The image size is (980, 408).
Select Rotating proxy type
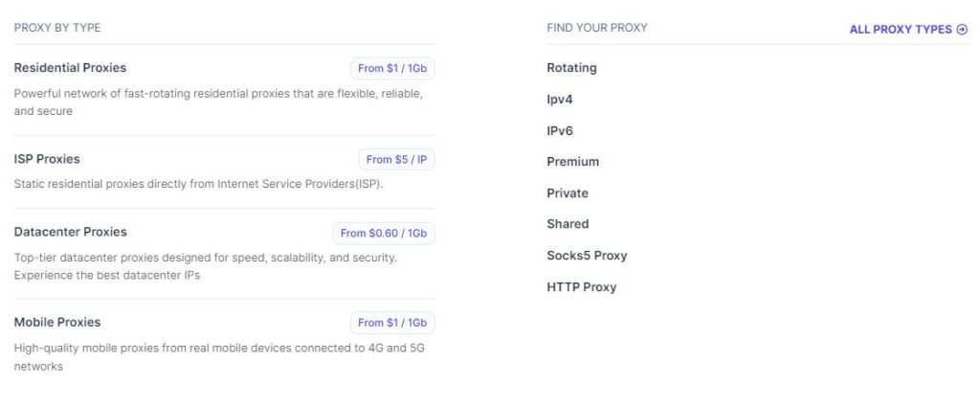(572, 68)
